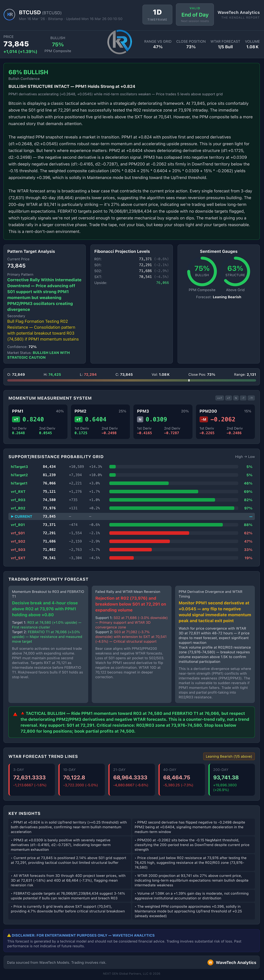Screen dimensions: 264x980
Task: Click the PPM Derivative Divergence opportunity card
Action: (x=215, y=644)
